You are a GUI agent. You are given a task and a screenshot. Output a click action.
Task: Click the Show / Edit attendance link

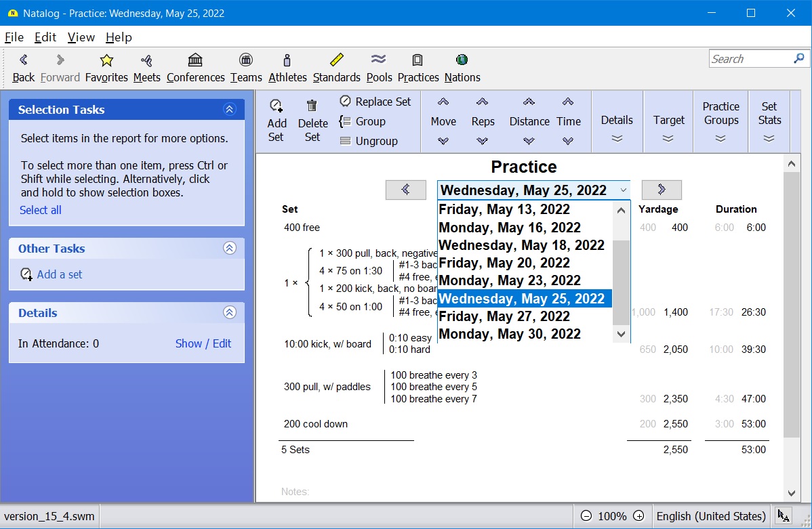coord(203,343)
